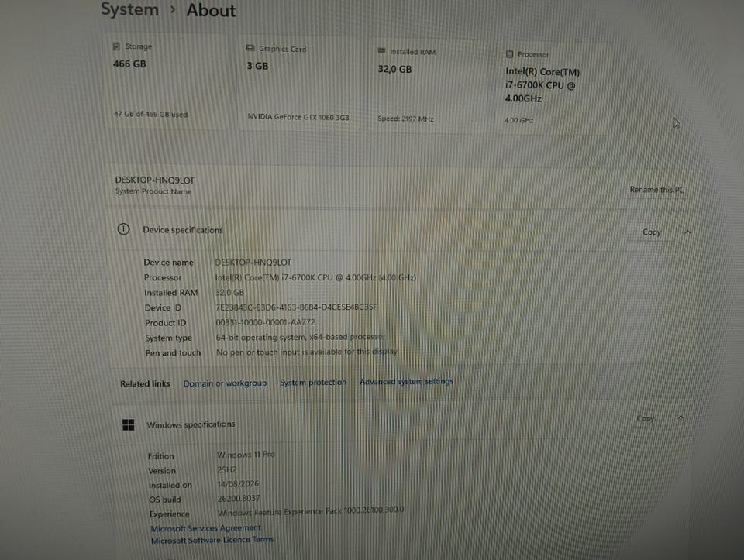Click the 'Device specifications' heading
Screen dimensions: 744x560
(183, 230)
